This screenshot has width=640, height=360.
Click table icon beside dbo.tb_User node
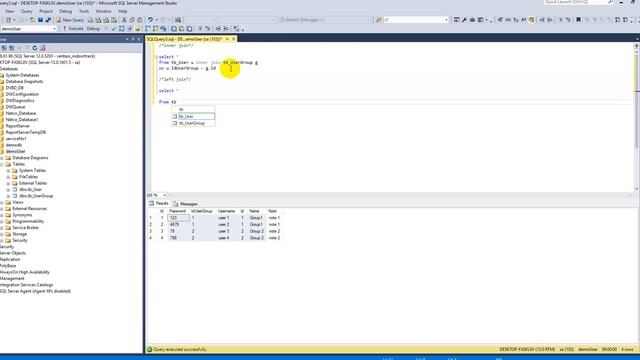coord(15,189)
